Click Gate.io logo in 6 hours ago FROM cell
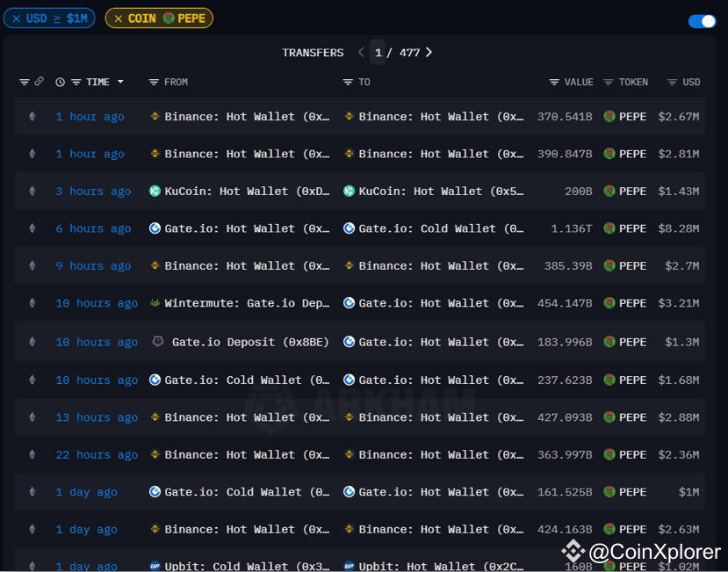Screen dimensions: 728x572 pos(155,228)
